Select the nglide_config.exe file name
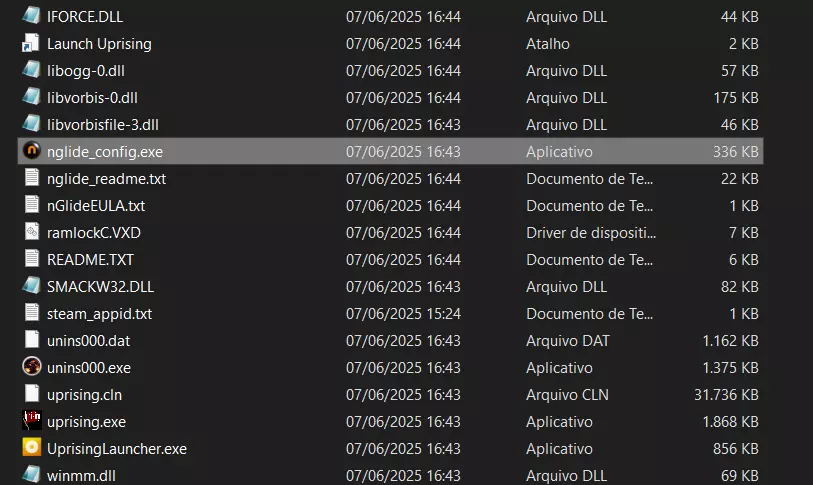813x485 pixels. [x=105, y=152]
